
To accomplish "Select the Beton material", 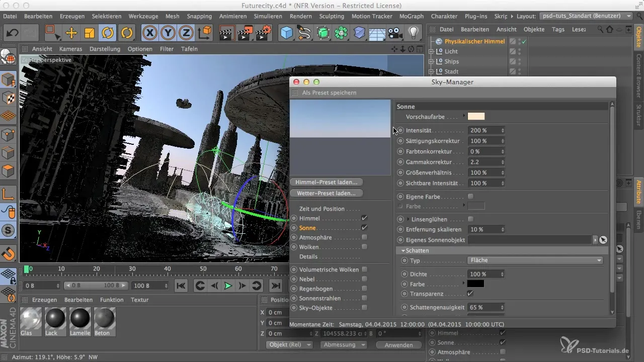I will click(105, 321).
